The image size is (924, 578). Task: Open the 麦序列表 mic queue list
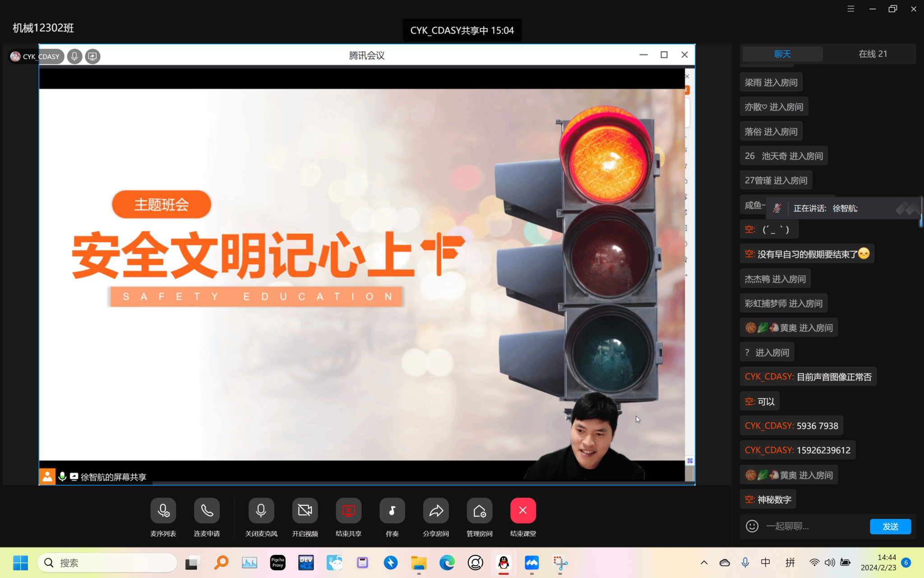point(163,511)
